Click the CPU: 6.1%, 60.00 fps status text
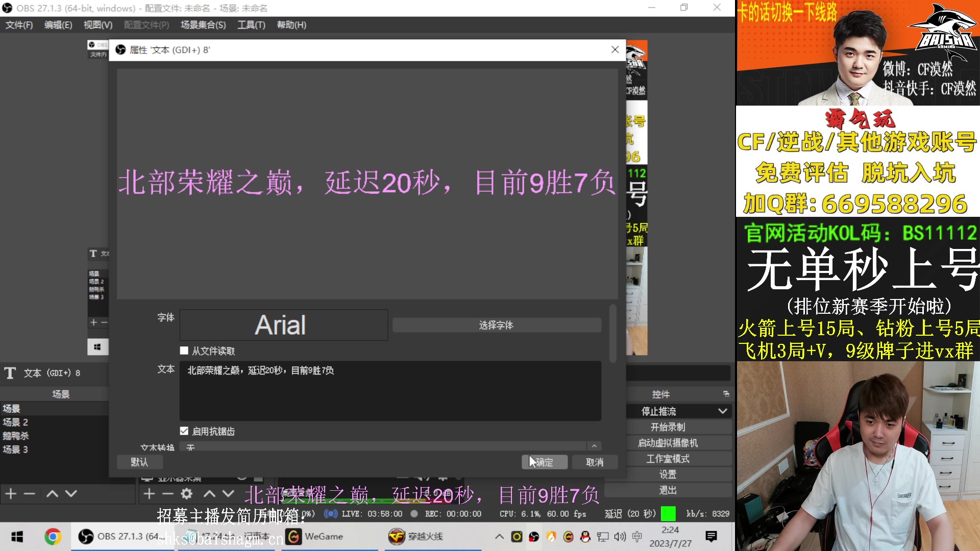980x551 pixels. (x=543, y=514)
